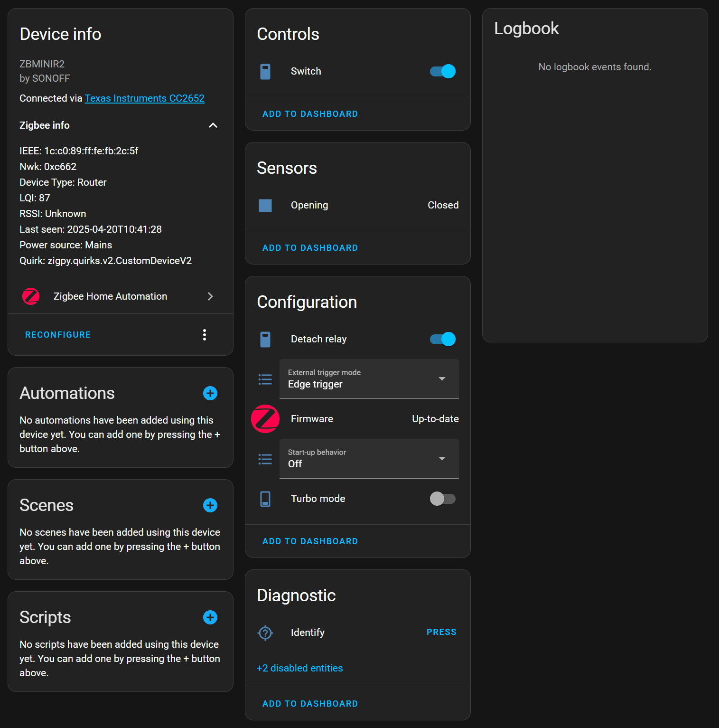Open the Zigbee Home Automation integration page
The height and width of the screenshot is (728, 719).
[111, 296]
